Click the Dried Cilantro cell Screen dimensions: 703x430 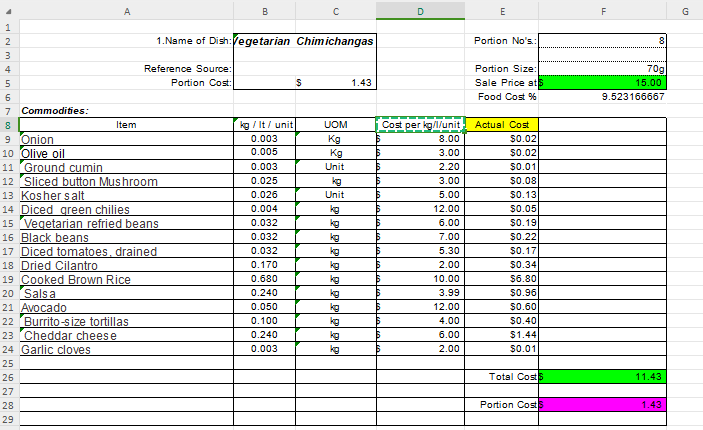(126, 265)
